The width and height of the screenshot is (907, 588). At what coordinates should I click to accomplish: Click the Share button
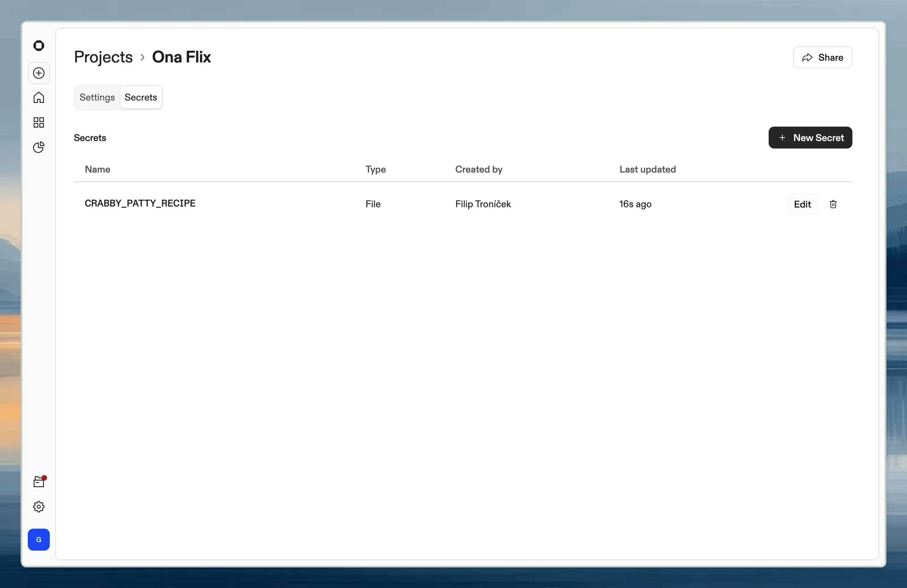click(822, 58)
